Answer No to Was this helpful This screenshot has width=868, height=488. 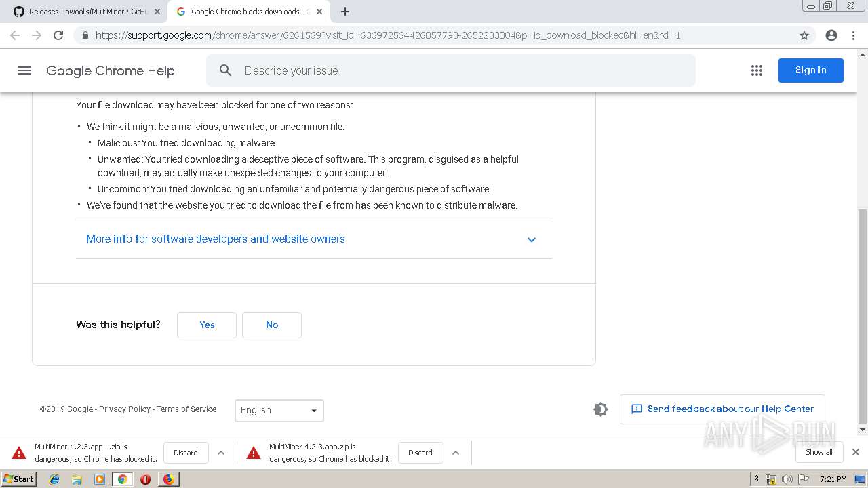pyautogui.click(x=272, y=325)
